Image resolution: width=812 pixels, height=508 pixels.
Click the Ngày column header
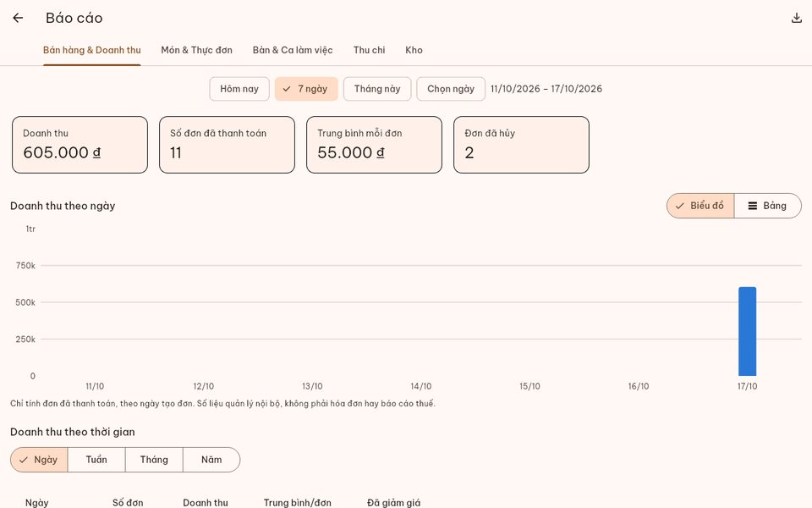tap(36, 502)
